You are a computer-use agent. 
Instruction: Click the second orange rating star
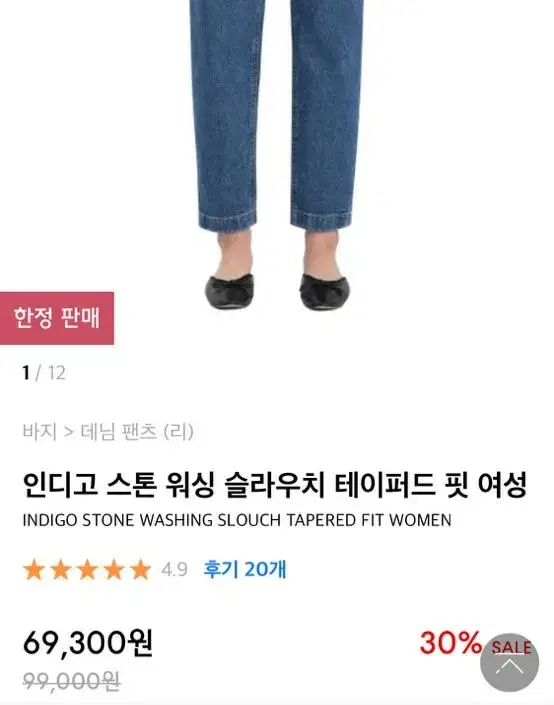click(61, 570)
